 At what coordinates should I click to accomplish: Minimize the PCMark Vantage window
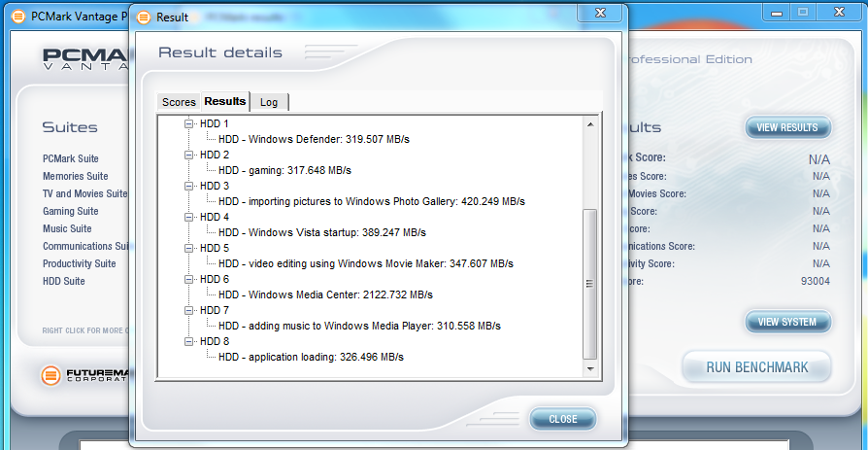click(x=776, y=14)
